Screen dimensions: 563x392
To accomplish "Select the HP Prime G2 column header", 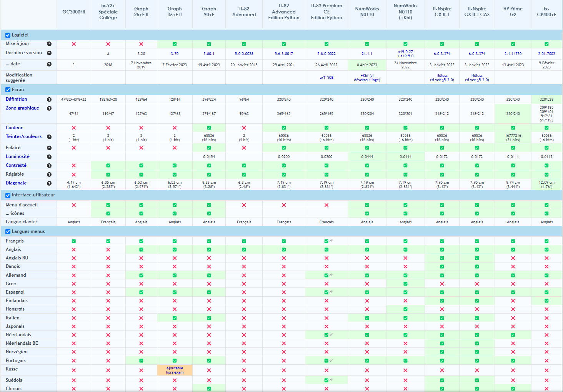I will 513,12.
